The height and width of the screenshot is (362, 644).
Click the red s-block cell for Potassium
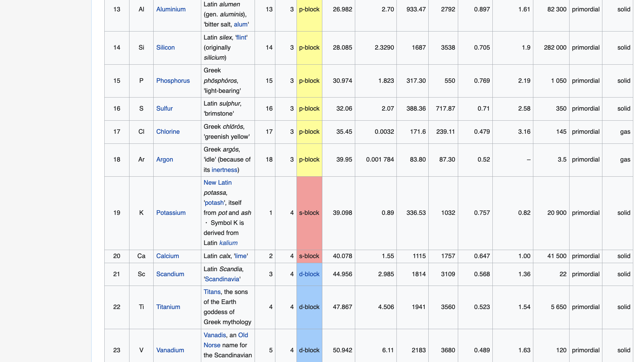coord(309,213)
